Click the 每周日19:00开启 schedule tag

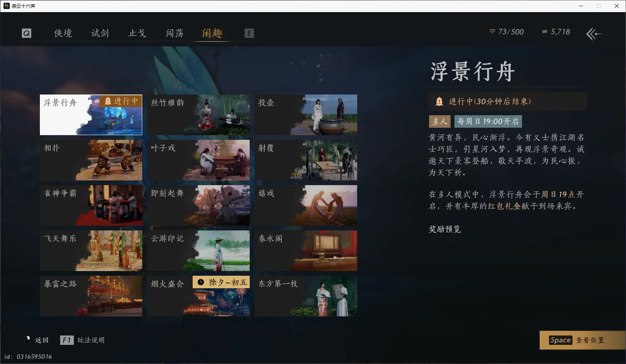point(488,121)
